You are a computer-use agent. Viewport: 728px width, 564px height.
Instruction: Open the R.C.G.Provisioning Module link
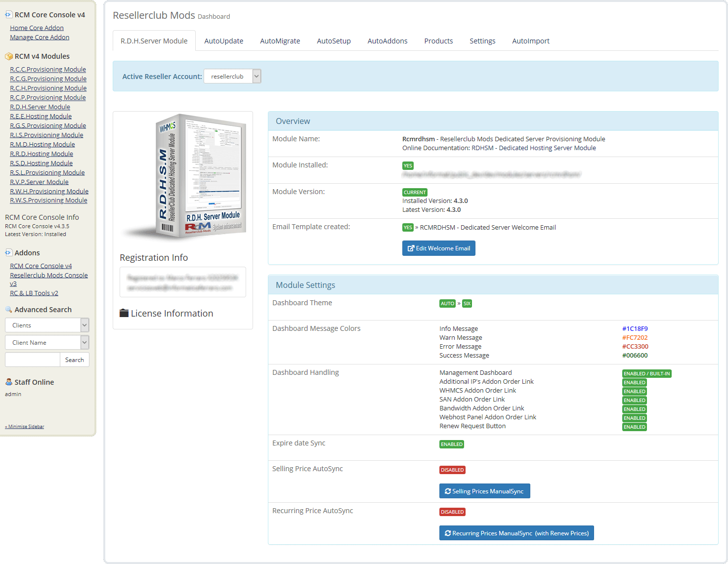[48, 79]
